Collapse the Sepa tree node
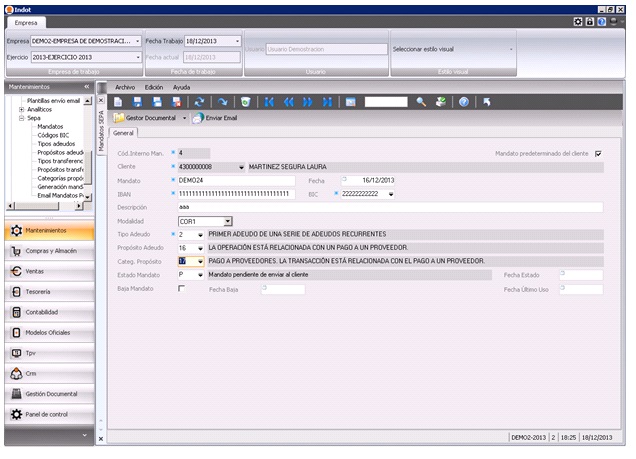This screenshot has height=459, width=636. (21, 118)
